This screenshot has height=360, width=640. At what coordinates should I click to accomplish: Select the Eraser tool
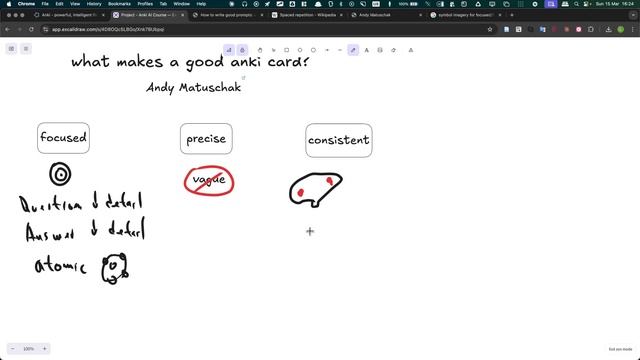point(393,50)
